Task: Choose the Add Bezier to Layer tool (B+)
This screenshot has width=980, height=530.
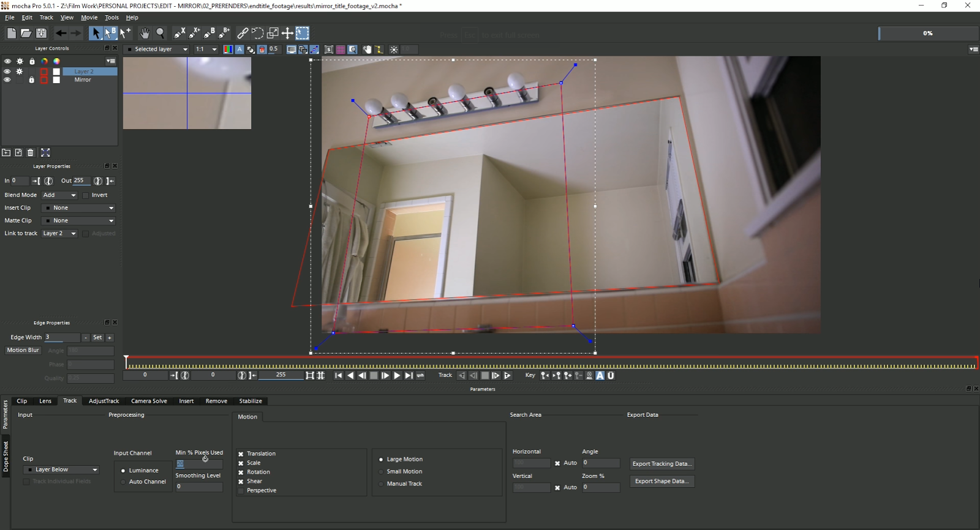Action: [x=225, y=33]
